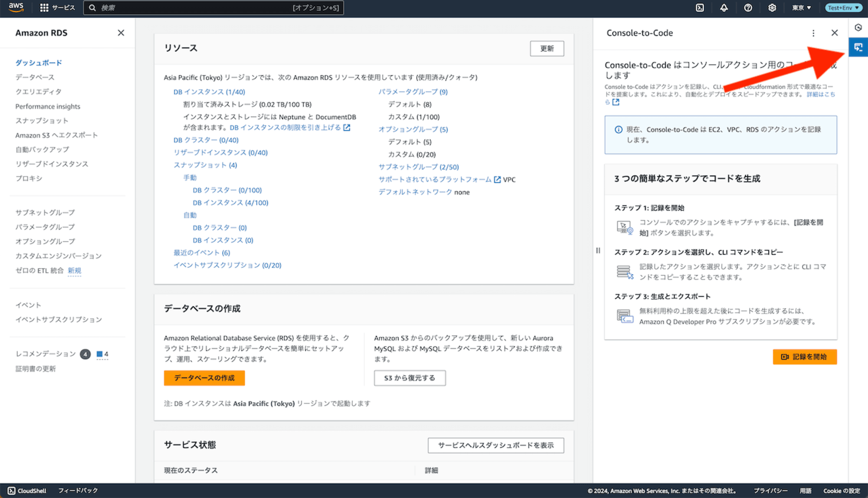Open the 自動 snapshots link
The width and height of the screenshot is (868, 498).
[x=190, y=215]
